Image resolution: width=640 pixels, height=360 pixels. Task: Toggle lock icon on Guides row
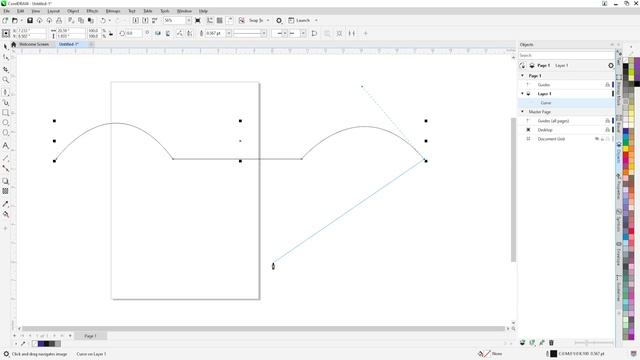tap(607, 84)
